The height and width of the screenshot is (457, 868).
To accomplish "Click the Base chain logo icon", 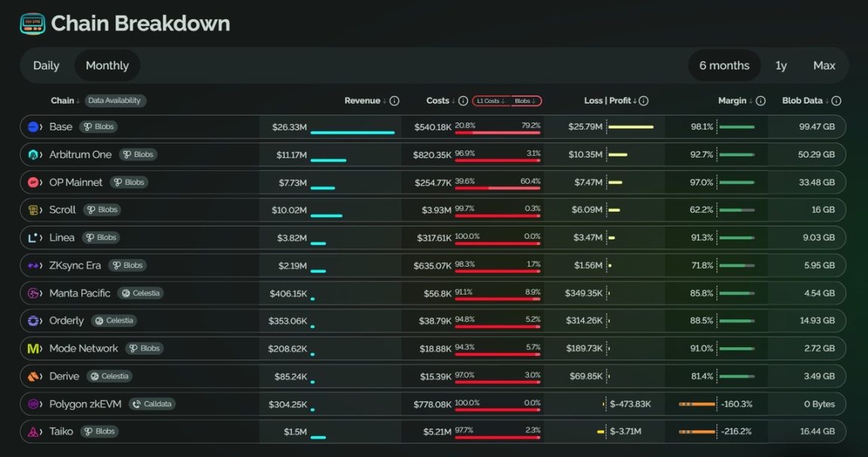I will tap(34, 127).
